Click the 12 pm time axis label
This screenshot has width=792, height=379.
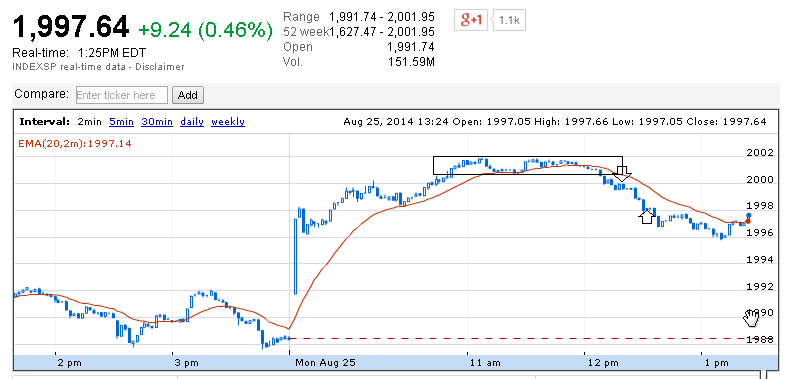point(603,363)
